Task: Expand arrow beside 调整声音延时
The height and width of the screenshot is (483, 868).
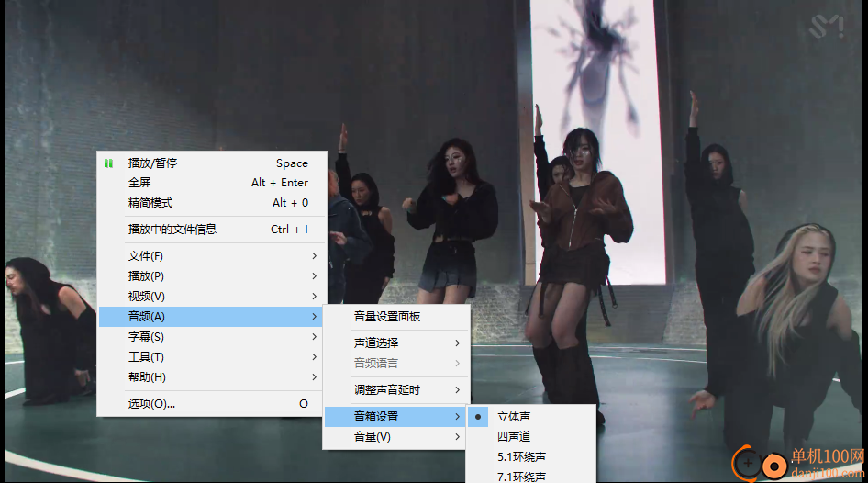Action: (457, 390)
